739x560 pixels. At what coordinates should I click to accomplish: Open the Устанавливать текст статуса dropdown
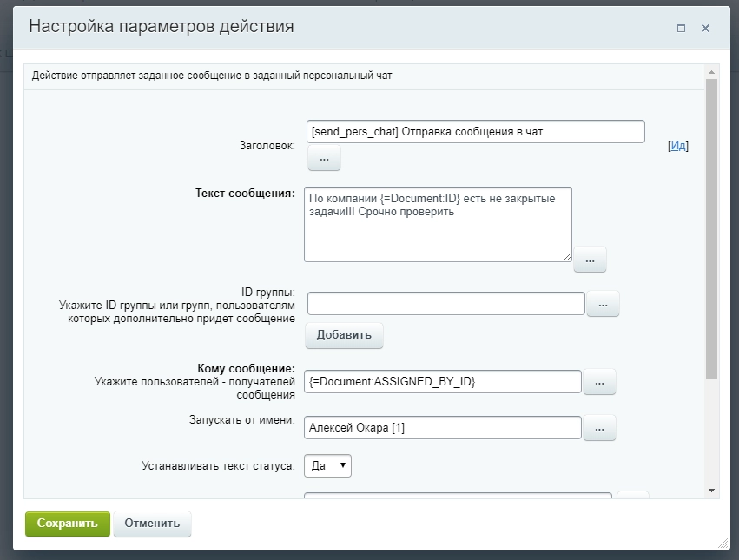(x=327, y=465)
